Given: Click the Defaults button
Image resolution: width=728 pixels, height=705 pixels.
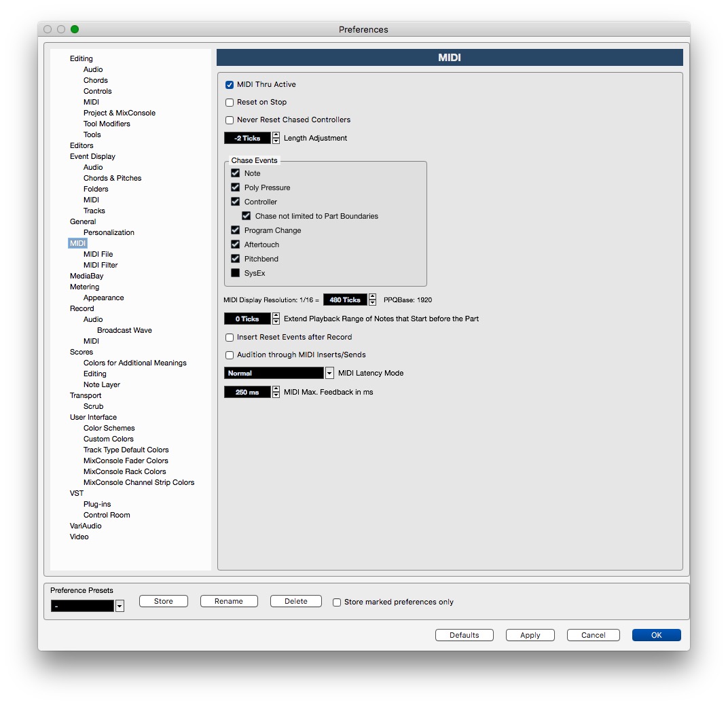Looking at the screenshot, I should point(465,635).
